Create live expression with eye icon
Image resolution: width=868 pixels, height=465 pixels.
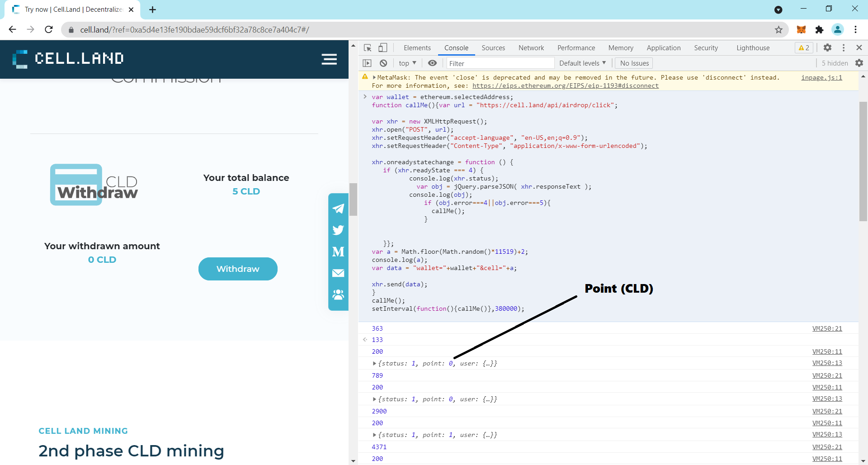[x=432, y=63]
